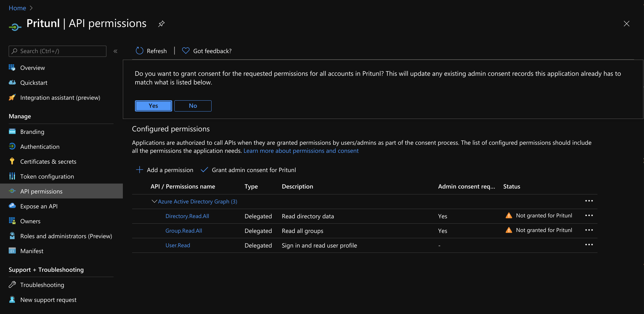Open Token configuration
Image resolution: width=644 pixels, height=314 pixels.
[x=47, y=176]
